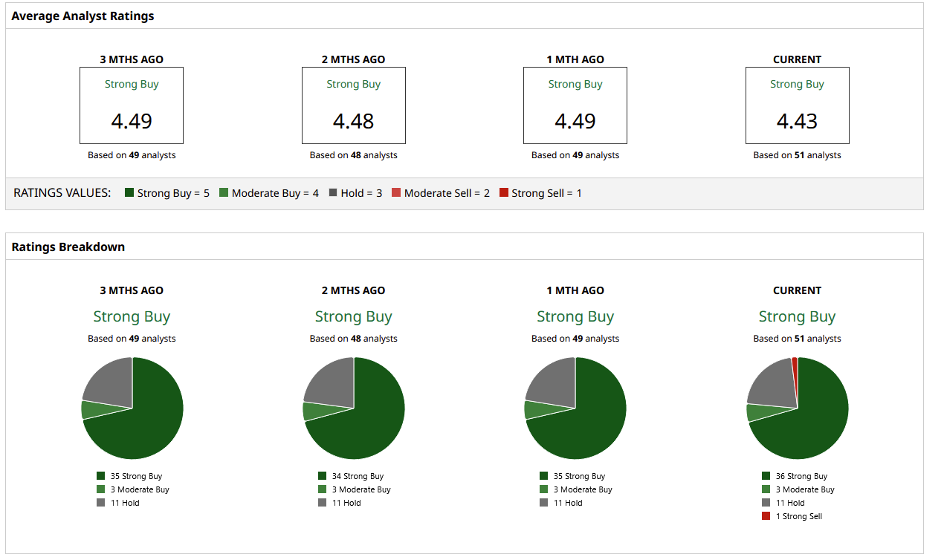Click 3 Moderate Buy legend icon under 1 MTH AGO
Image resolution: width=944 pixels, height=560 pixels.
click(x=544, y=489)
